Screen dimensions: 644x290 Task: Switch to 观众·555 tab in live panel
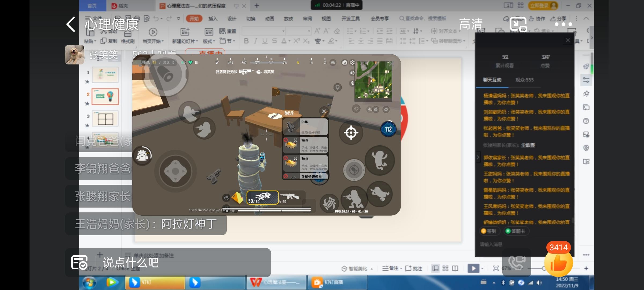click(524, 80)
